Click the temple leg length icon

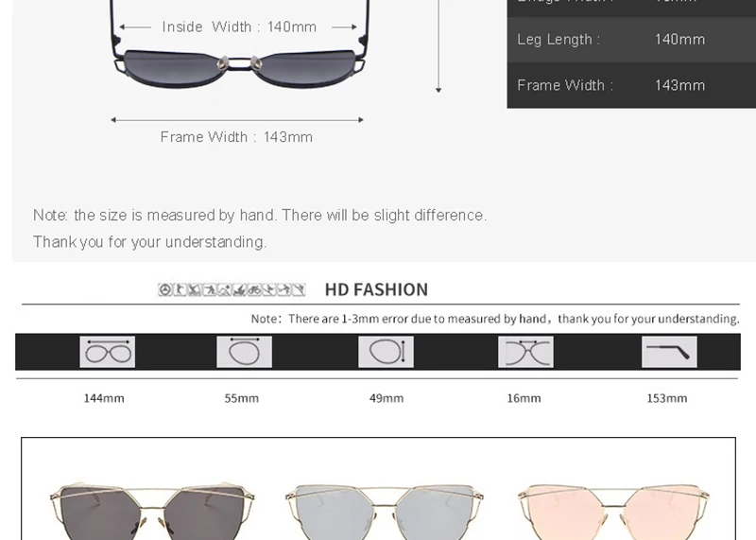[x=669, y=352]
